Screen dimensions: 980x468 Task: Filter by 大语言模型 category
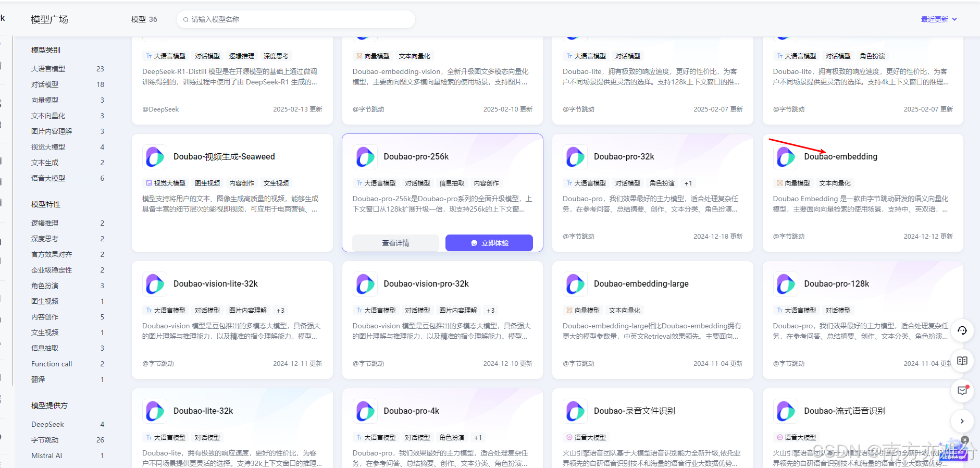click(68, 69)
